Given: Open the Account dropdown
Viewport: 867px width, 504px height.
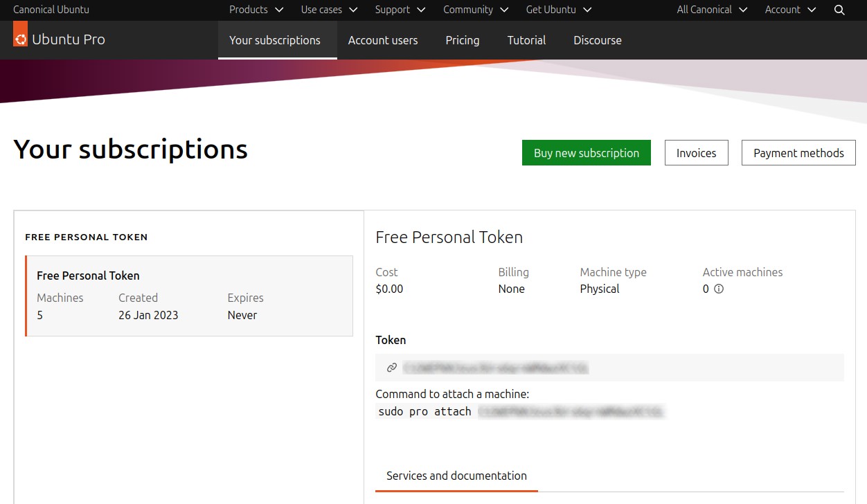Looking at the screenshot, I should tap(791, 10).
